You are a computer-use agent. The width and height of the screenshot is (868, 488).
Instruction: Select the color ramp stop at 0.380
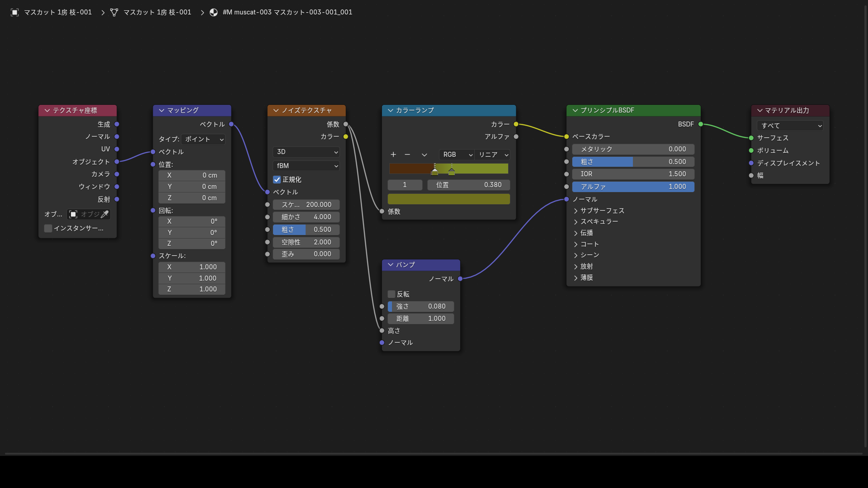tap(434, 171)
